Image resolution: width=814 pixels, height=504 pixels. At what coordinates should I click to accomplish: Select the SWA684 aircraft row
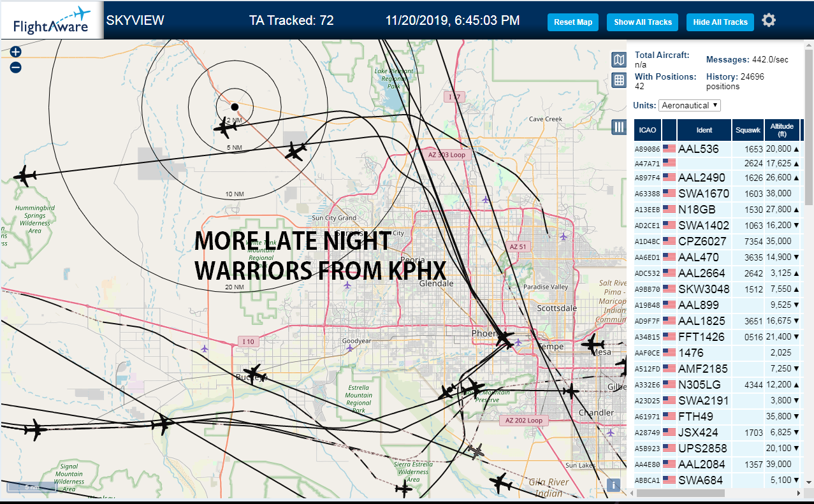(718, 480)
